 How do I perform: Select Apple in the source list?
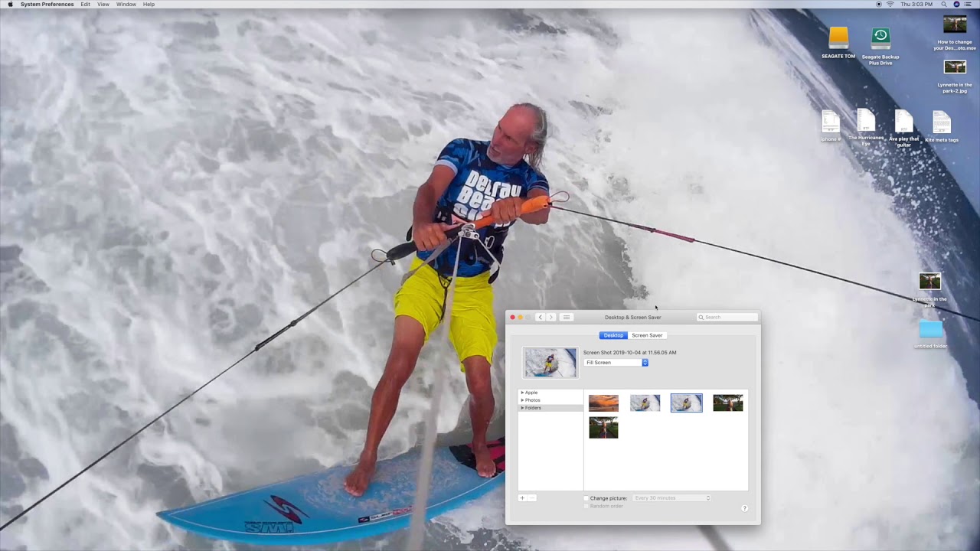tap(531, 393)
